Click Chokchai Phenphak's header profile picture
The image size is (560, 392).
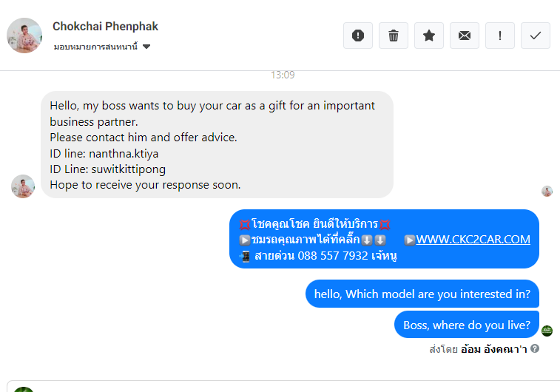pyautogui.click(x=24, y=36)
